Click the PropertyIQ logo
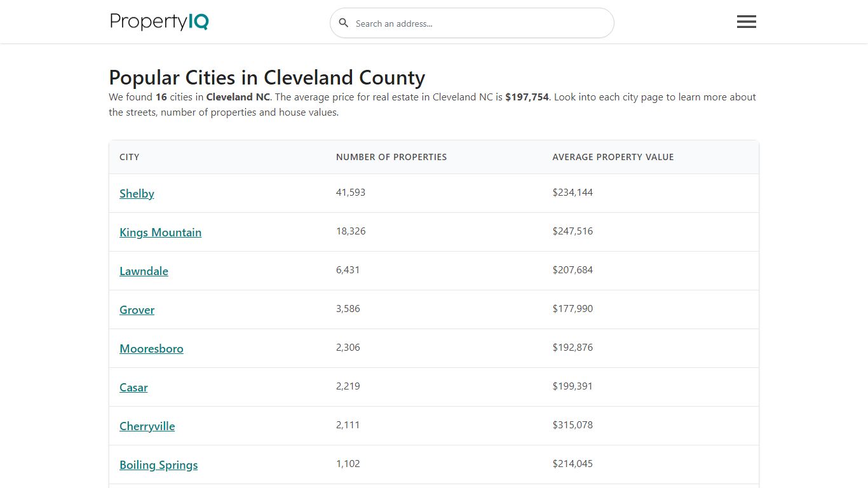This screenshot has height=488, width=868. 159,22
